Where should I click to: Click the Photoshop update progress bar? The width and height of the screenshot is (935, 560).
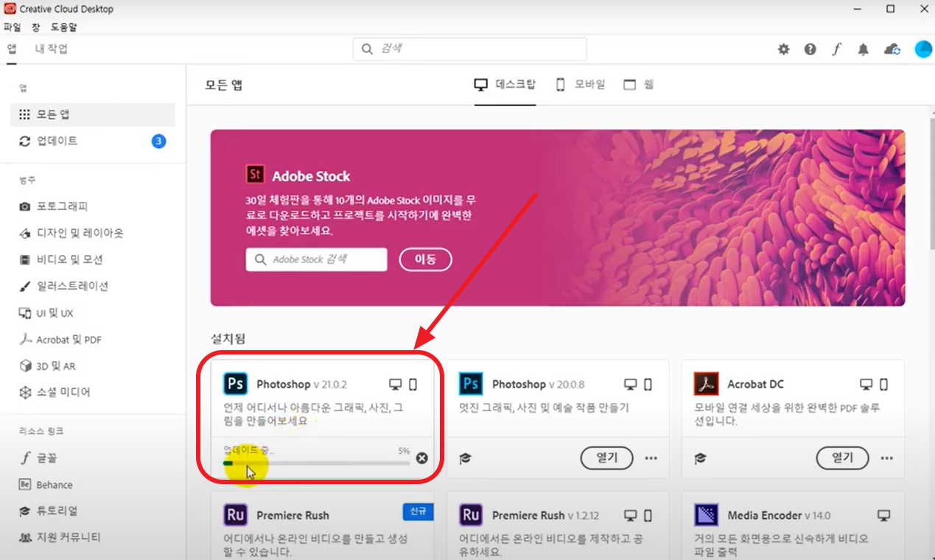pos(317,463)
